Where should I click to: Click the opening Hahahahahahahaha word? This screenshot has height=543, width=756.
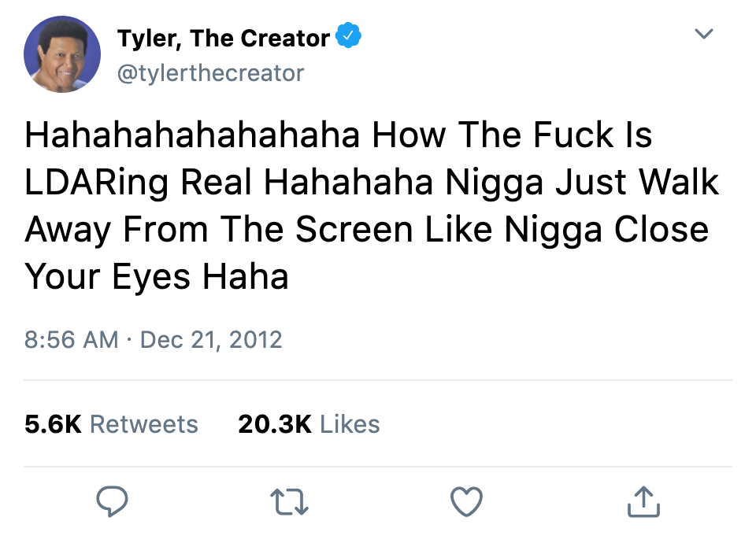click(192, 135)
